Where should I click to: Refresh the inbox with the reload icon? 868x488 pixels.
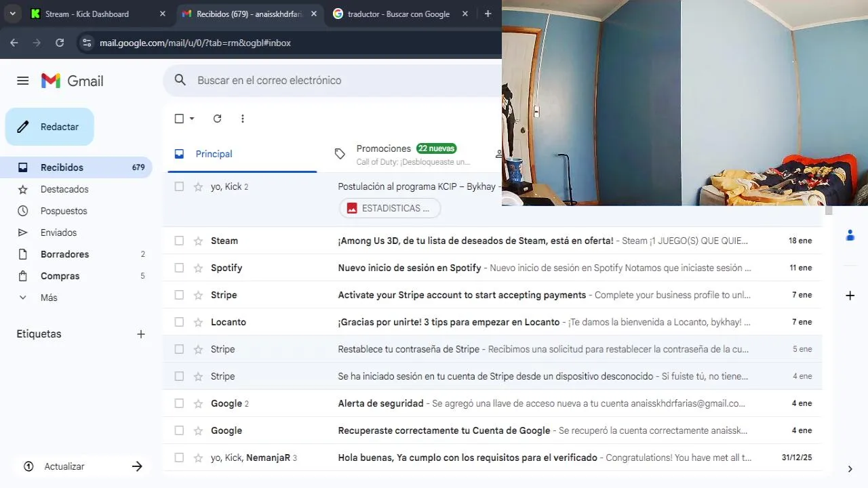point(217,119)
